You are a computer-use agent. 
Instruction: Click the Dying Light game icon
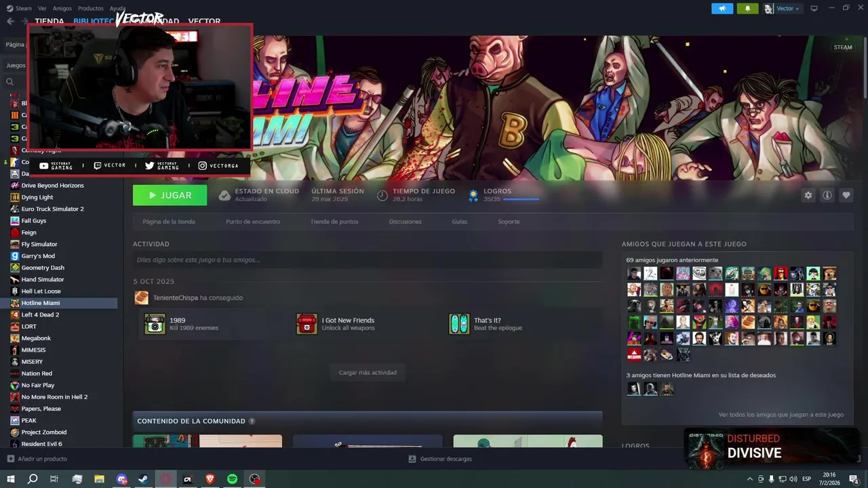[x=15, y=197]
